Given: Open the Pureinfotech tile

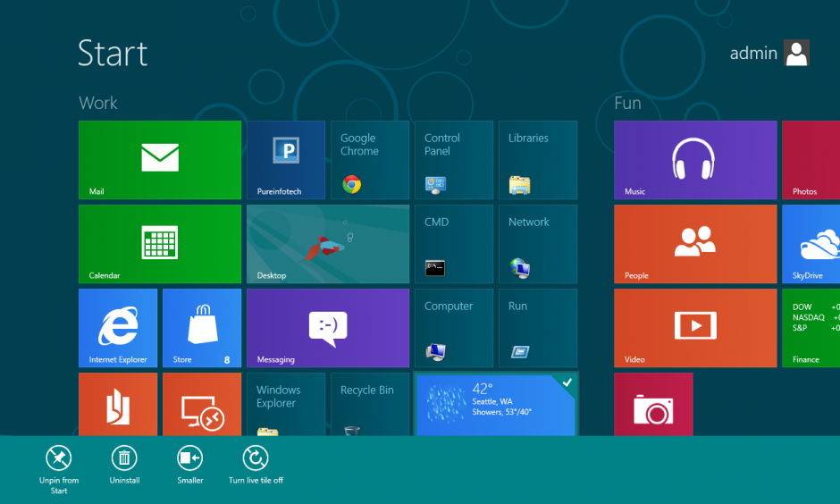Looking at the screenshot, I should 286,160.
